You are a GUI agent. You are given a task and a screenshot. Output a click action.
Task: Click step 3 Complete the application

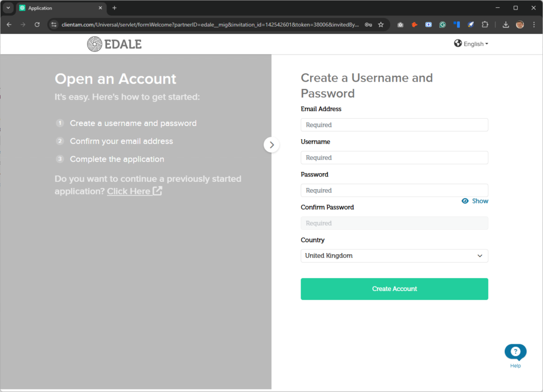point(110,159)
